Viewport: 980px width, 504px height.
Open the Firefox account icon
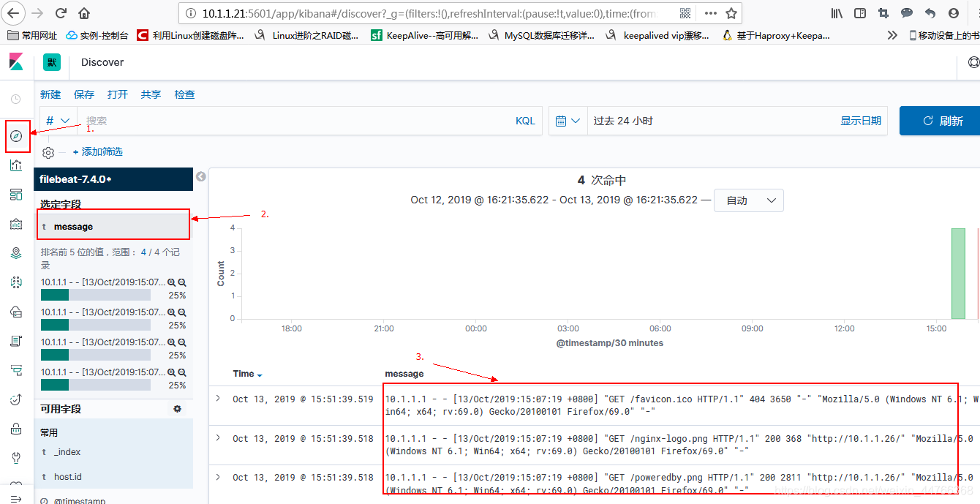point(953,13)
